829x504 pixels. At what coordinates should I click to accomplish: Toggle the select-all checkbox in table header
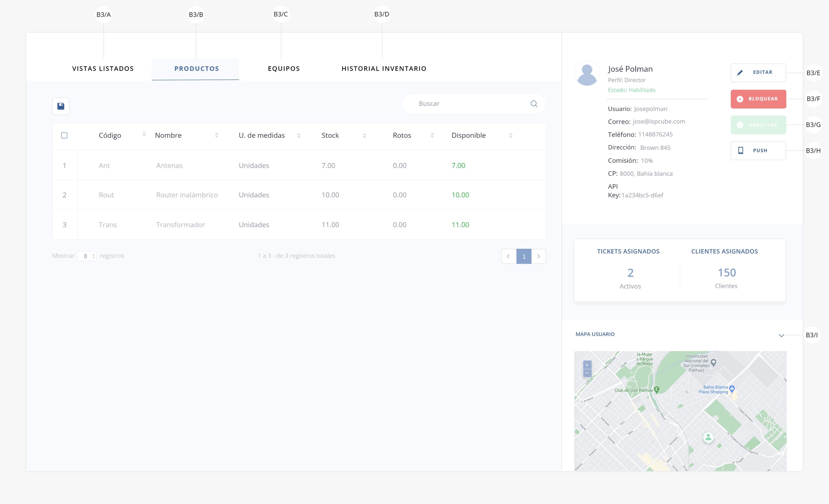[64, 135]
